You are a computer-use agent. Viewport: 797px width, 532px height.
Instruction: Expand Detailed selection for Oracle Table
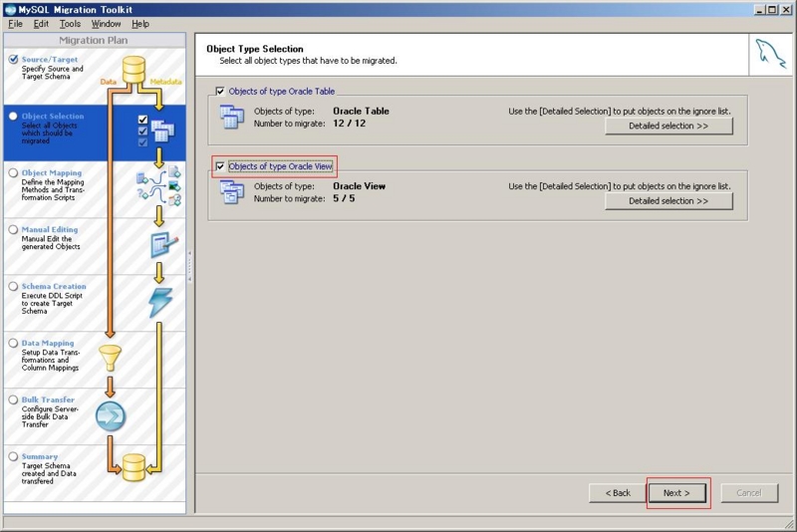click(668, 126)
